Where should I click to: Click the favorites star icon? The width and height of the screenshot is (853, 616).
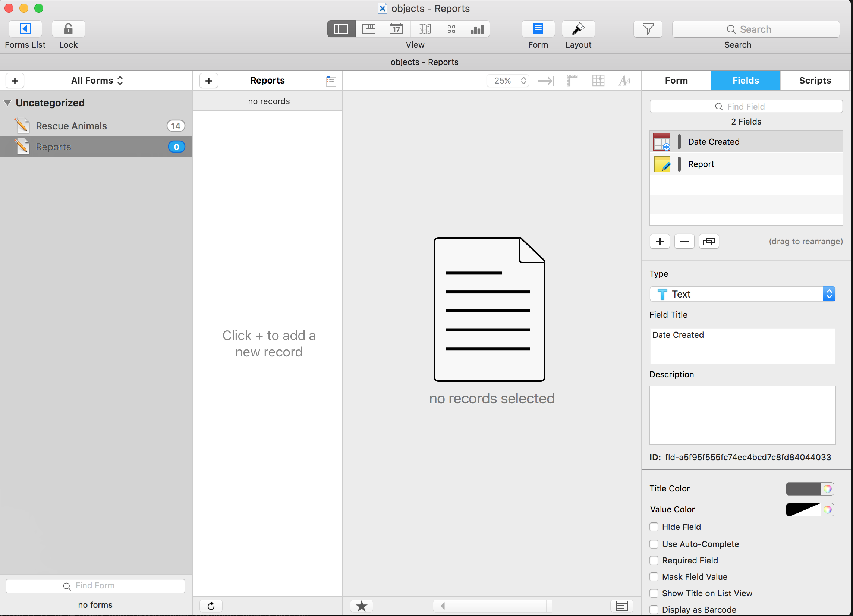[361, 606]
